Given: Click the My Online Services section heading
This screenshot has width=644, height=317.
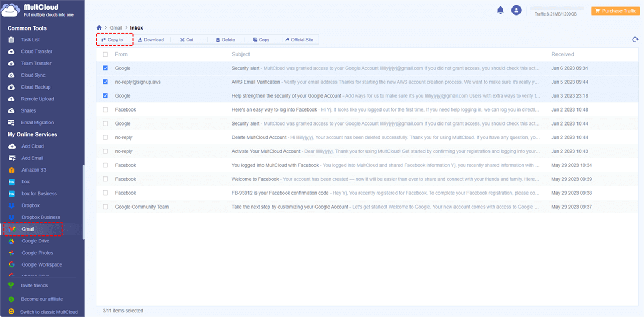Looking at the screenshot, I should pos(32,134).
